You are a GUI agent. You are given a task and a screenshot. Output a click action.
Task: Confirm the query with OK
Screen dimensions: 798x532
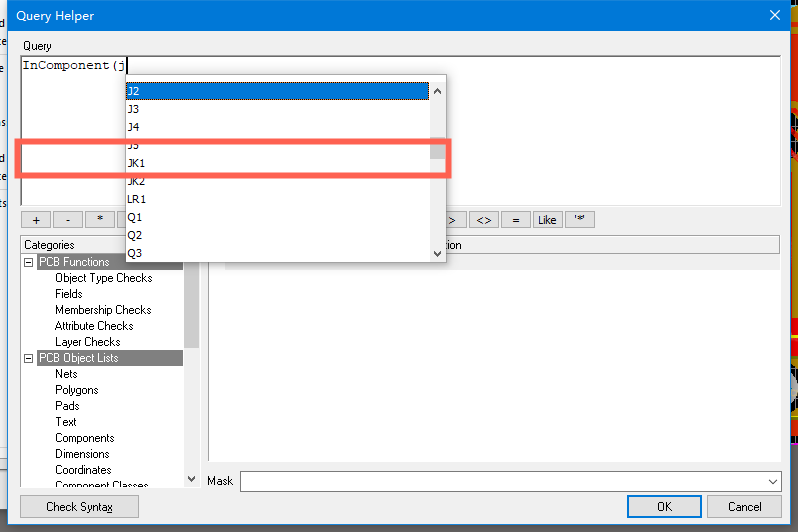[664, 507]
